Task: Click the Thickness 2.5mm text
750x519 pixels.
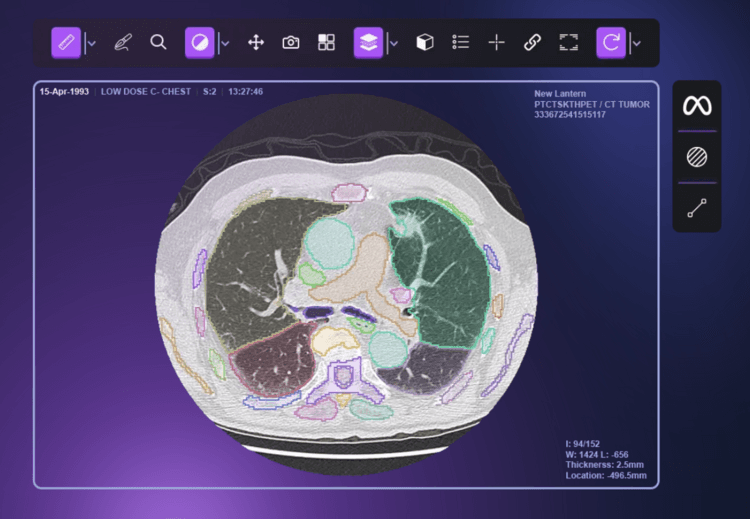Action: point(605,465)
